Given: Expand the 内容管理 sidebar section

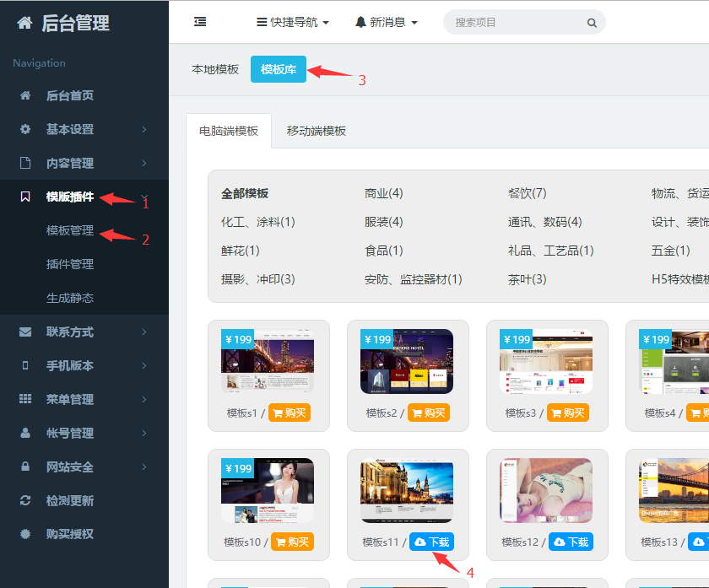Looking at the screenshot, I should pyautogui.click(x=84, y=163).
